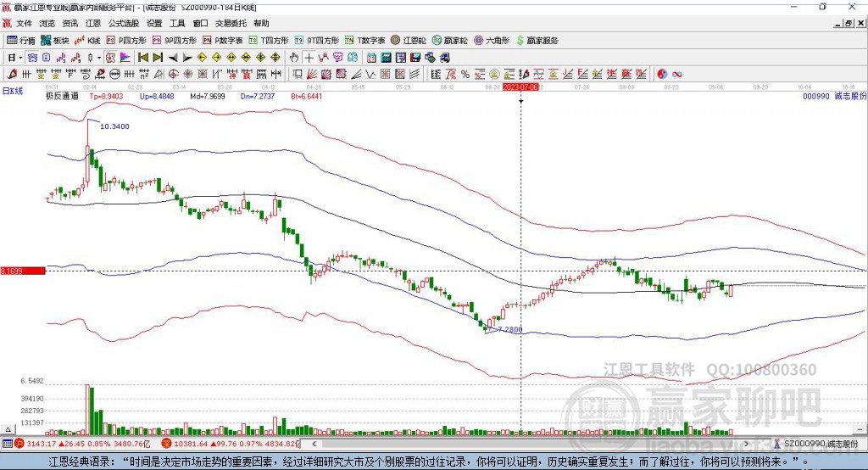
Task: Expand the 日 period dropdown
Action: click(20, 58)
